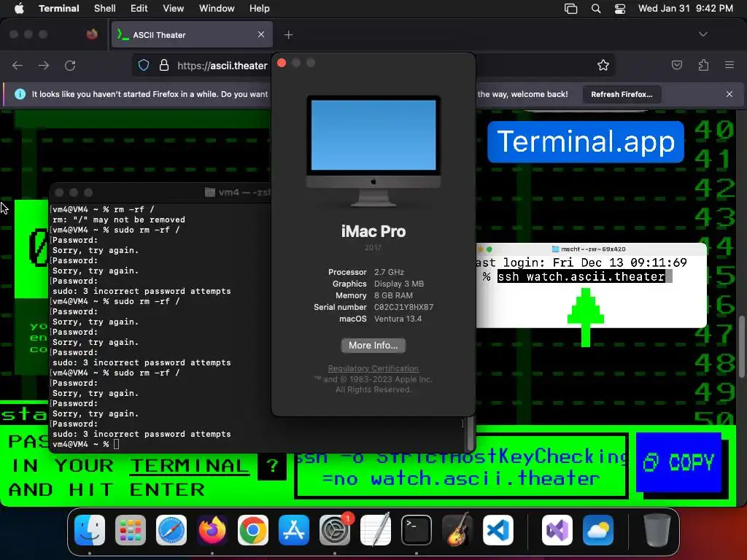Launch Safari from the dock
The width and height of the screenshot is (747, 560).
click(171, 530)
